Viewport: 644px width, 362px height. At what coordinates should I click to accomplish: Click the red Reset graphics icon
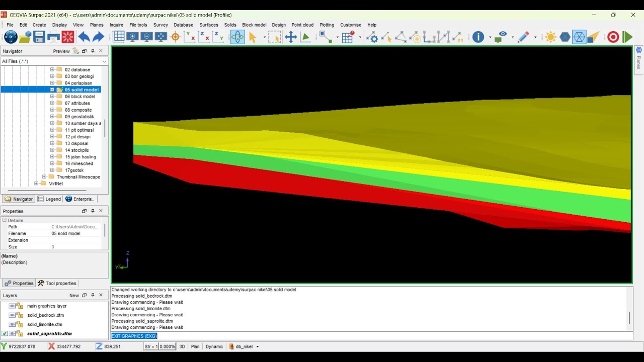tap(68, 37)
